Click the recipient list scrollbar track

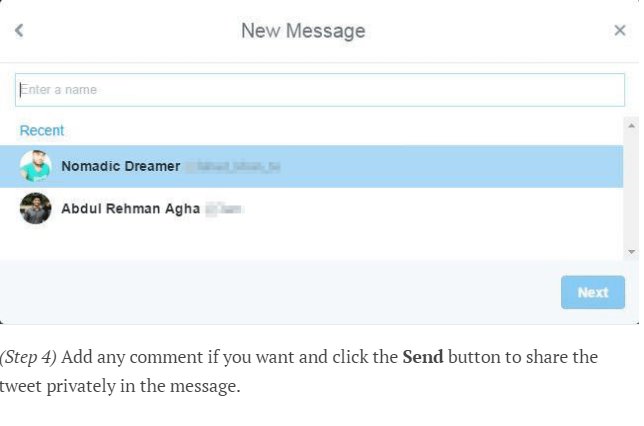[x=630, y=190]
